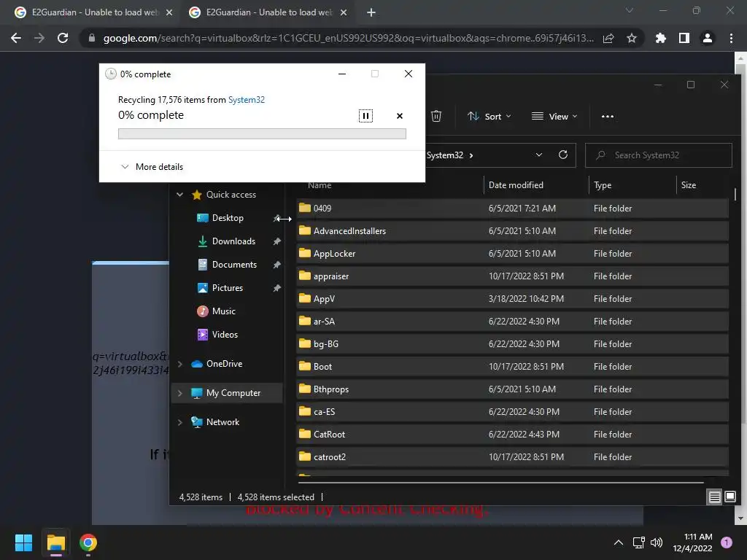
Task: Click the Search System32 field
Action: tap(659, 155)
